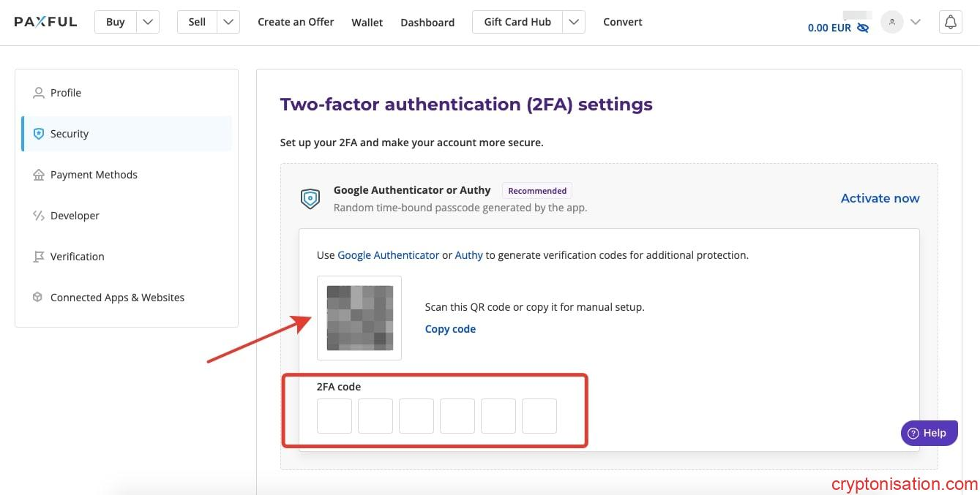Go to the Dashboard page
980x495 pixels.
pos(427,23)
